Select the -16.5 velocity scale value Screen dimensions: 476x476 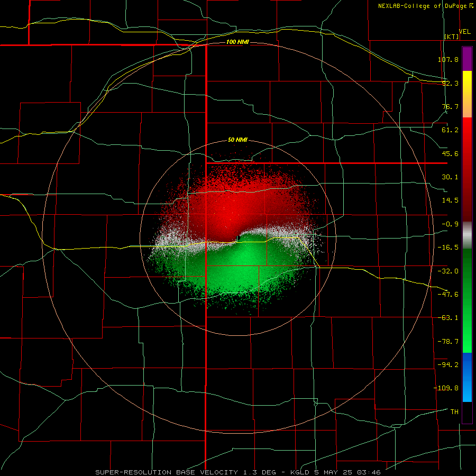448,248
